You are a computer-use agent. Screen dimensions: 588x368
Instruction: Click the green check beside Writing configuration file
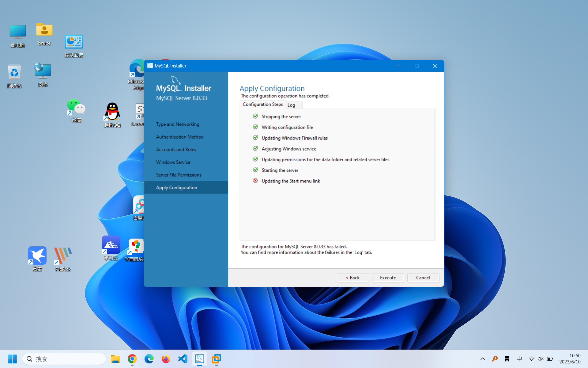click(x=255, y=127)
